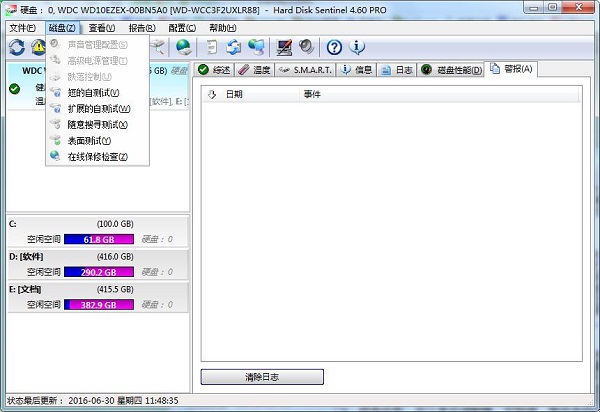This screenshot has height=412, width=600.
Task: Click the disk surface test toolbar icon
Action: (x=158, y=47)
